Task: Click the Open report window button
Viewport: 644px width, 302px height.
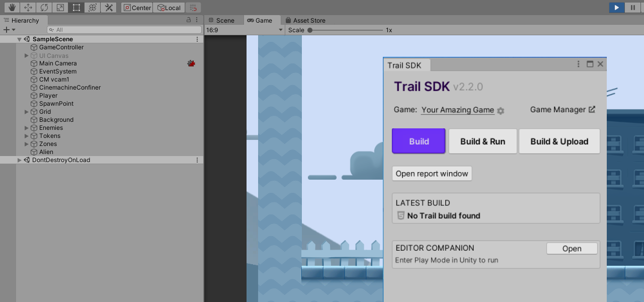Action: coord(432,174)
